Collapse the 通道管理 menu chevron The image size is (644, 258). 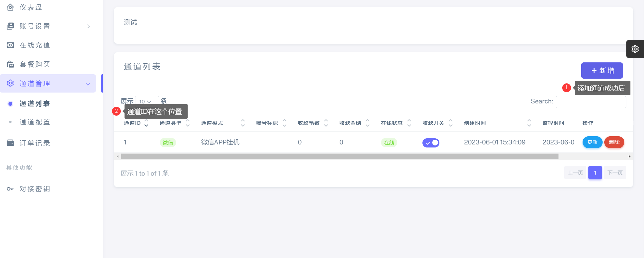88,84
